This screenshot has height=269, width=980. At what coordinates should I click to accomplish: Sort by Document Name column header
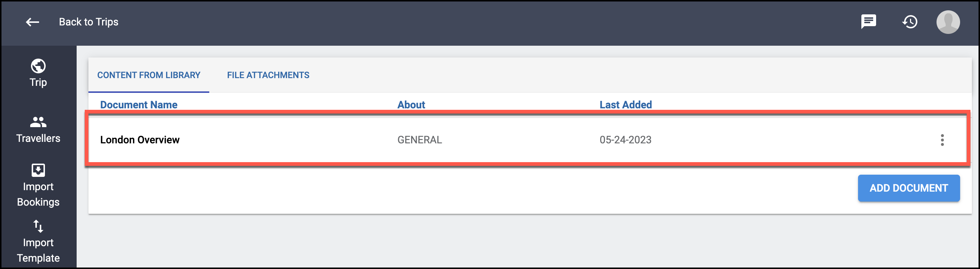click(139, 105)
